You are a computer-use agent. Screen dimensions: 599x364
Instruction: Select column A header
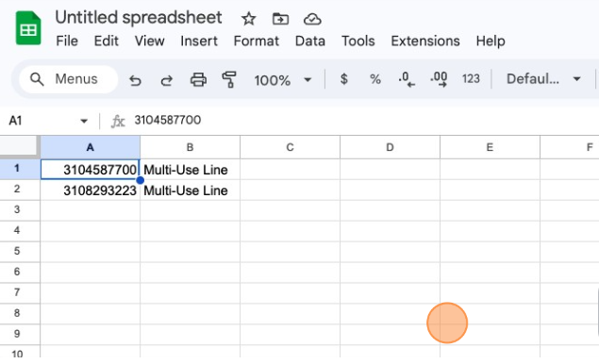(91, 147)
